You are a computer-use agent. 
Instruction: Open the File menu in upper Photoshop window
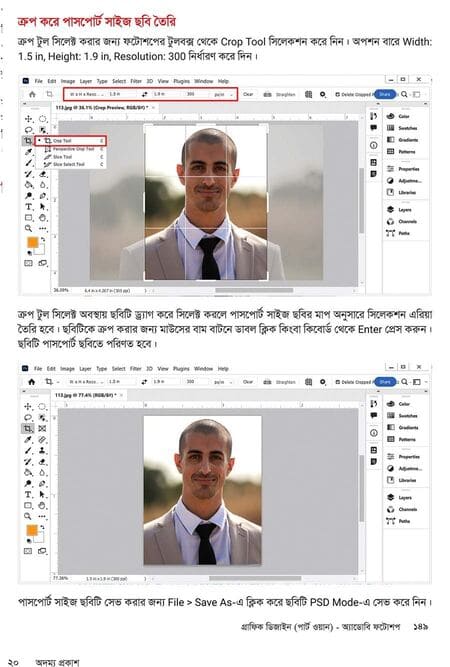coord(39,81)
